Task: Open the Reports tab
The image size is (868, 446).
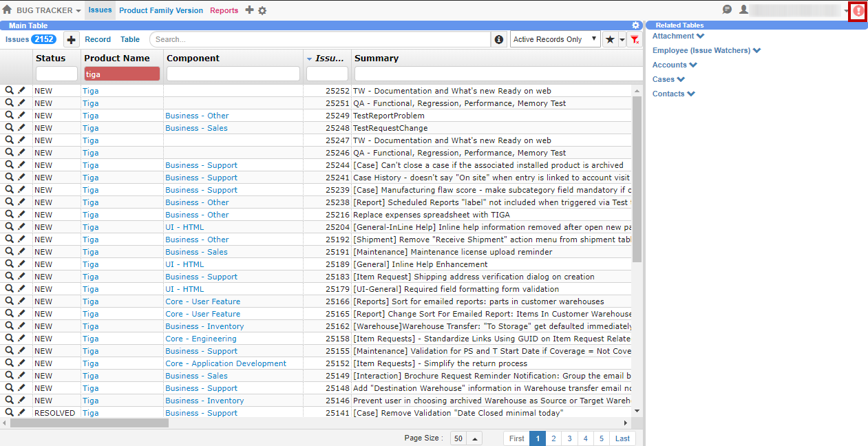Action: (224, 10)
